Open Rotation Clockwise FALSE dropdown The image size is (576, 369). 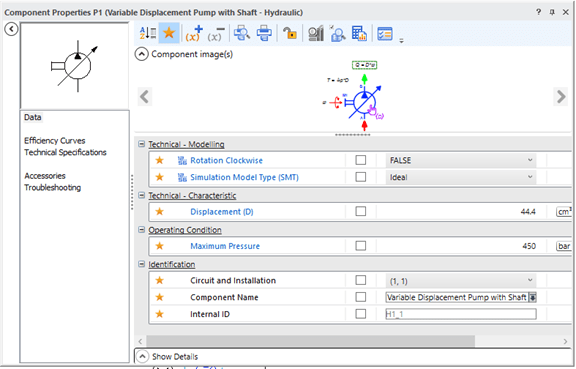click(x=461, y=160)
